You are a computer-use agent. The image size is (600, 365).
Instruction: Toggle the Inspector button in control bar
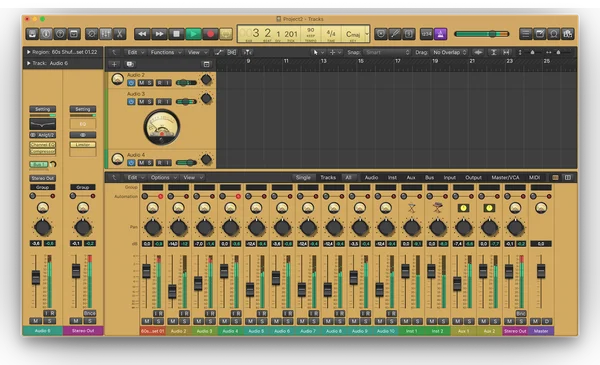pos(46,34)
